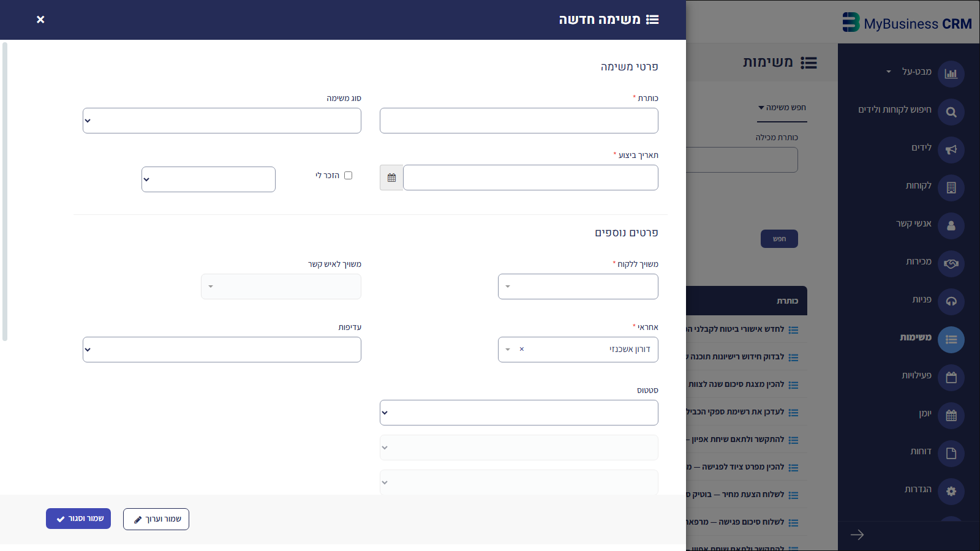Open the מבט-על dashboard icon in sidebar
980x551 pixels.
pos(951,74)
